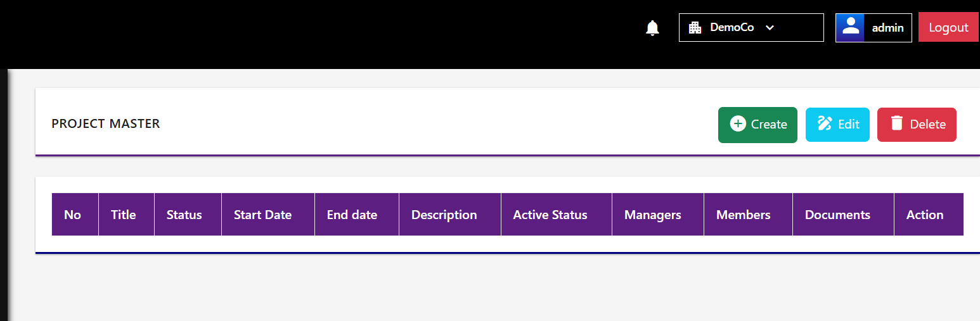980x321 pixels.
Task: Click the plus circle icon on Create
Action: point(738,123)
